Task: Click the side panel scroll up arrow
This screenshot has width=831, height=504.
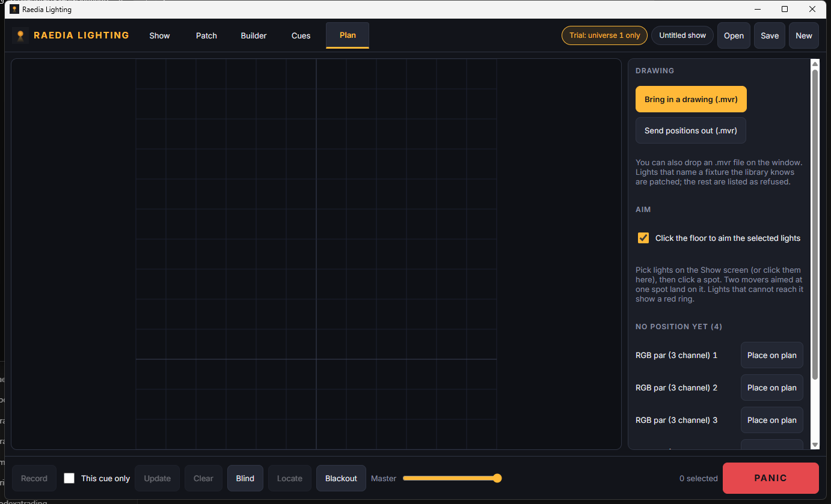Action: tap(815, 63)
